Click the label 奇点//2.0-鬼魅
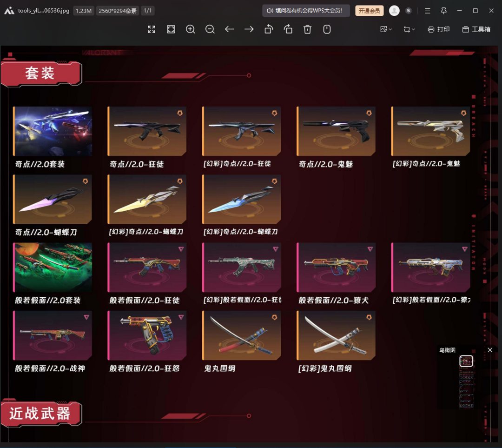The height and width of the screenshot is (448, 502). click(325, 164)
